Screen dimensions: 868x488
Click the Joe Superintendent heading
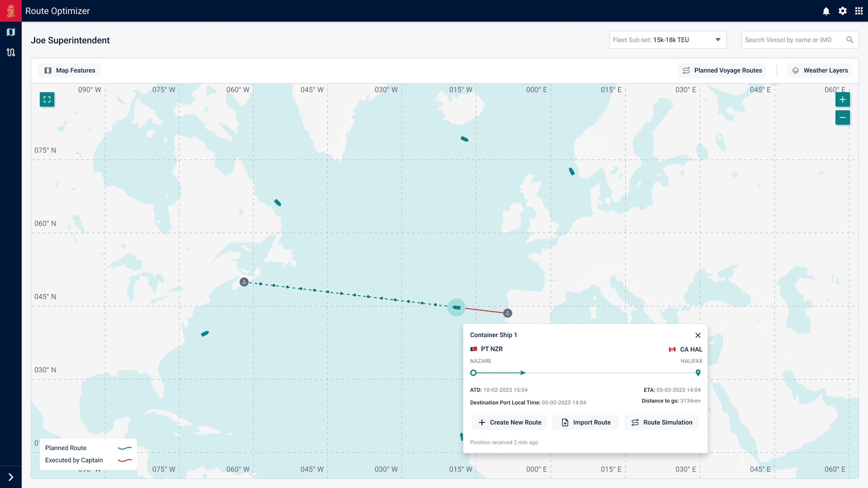70,40
